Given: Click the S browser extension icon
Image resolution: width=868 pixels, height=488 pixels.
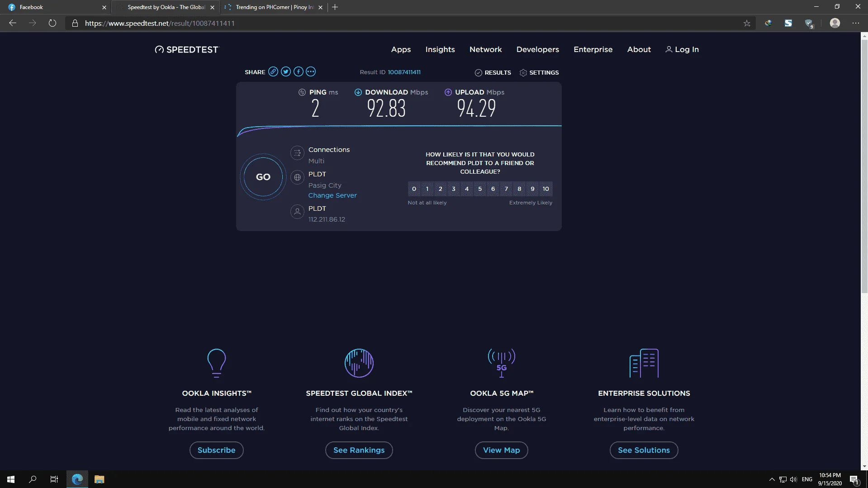Looking at the screenshot, I should tap(788, 23).
